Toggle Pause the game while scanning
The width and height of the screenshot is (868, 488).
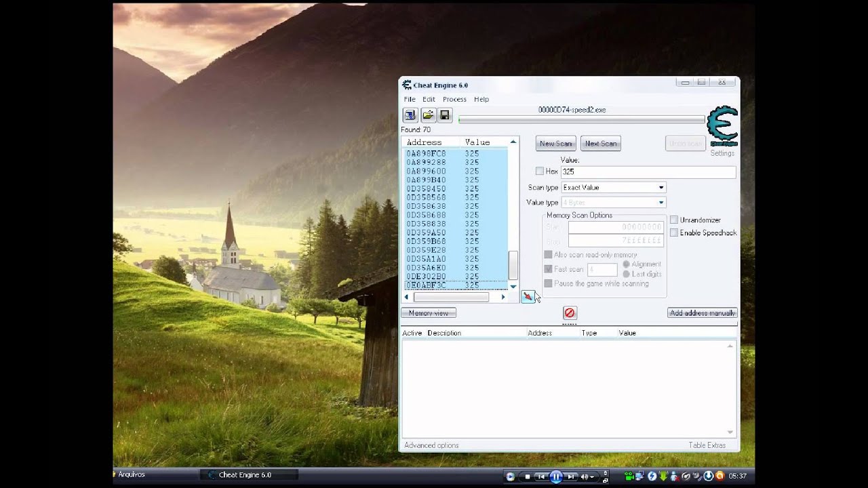[x=548, y=283]
